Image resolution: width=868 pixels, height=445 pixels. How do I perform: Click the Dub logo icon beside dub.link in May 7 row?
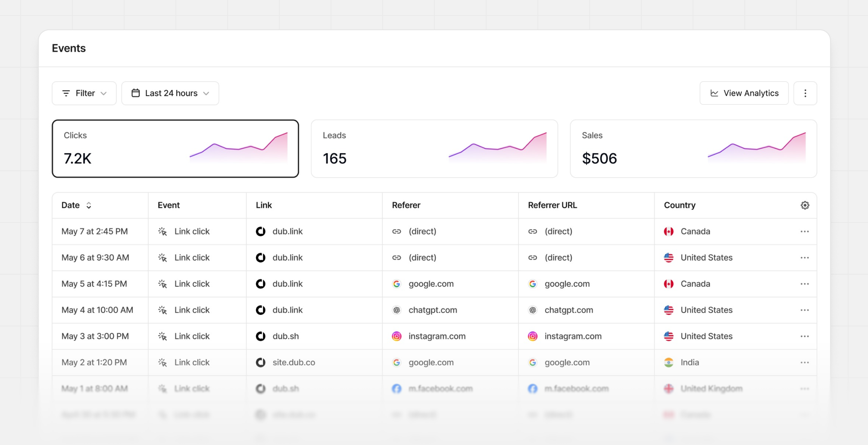click(260, 231)
